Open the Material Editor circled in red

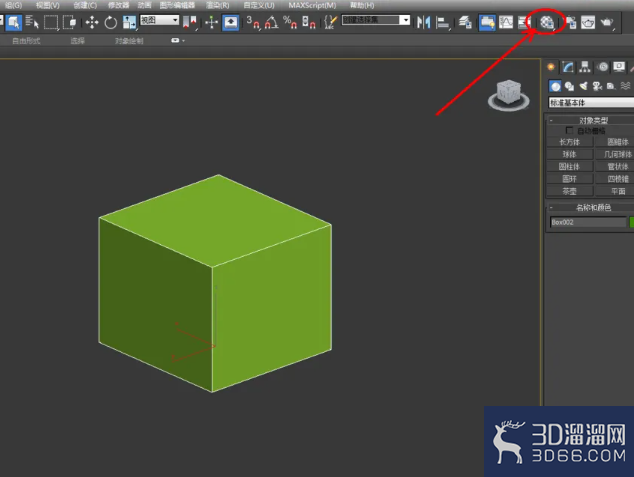coord(547,22)
